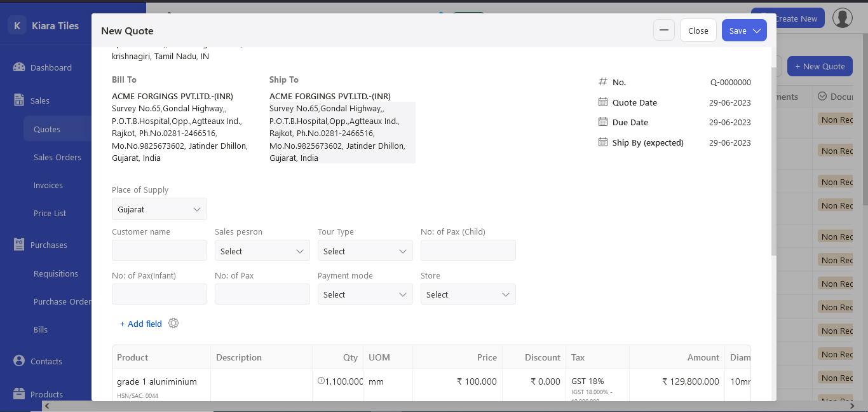The image size is (868, 412).
Task: Click the No: of Pax input field
Action: tap(262, 294)
